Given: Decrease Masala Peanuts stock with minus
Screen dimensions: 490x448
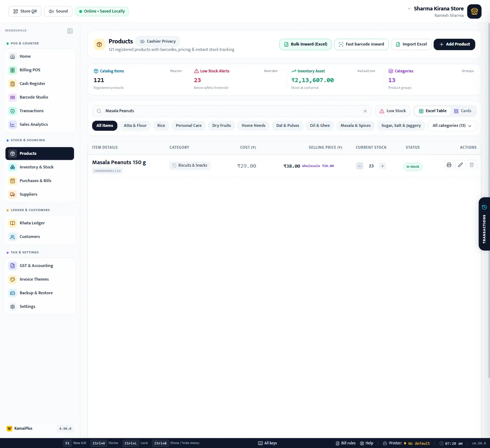Looking at the screenshot, I should pyautogui.click(x=359, y=166).
